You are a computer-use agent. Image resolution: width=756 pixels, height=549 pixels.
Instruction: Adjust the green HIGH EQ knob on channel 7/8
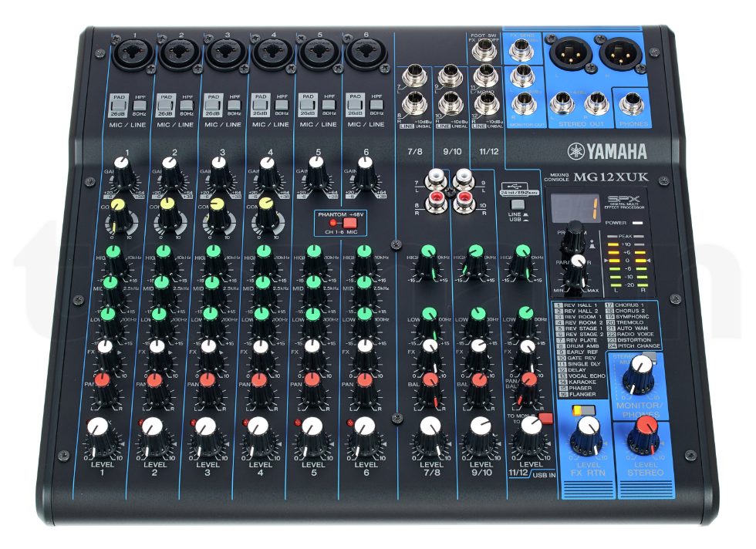pos(429,261)
